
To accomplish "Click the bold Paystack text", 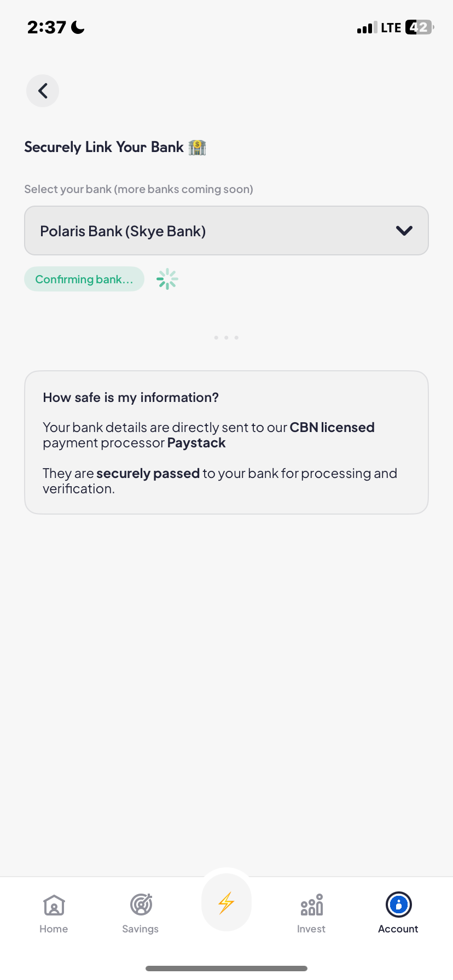I will coord(196,443).
